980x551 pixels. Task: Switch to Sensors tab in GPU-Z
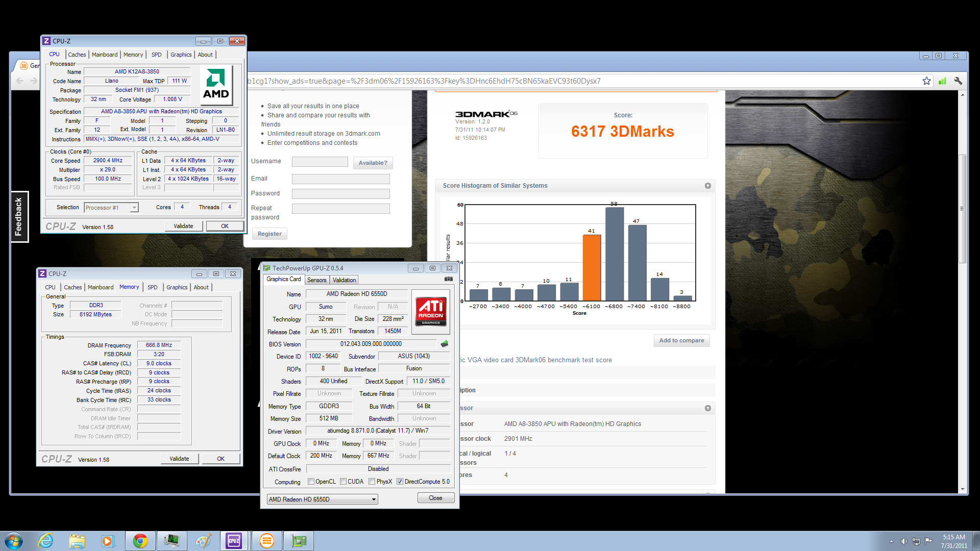(316, 280)
